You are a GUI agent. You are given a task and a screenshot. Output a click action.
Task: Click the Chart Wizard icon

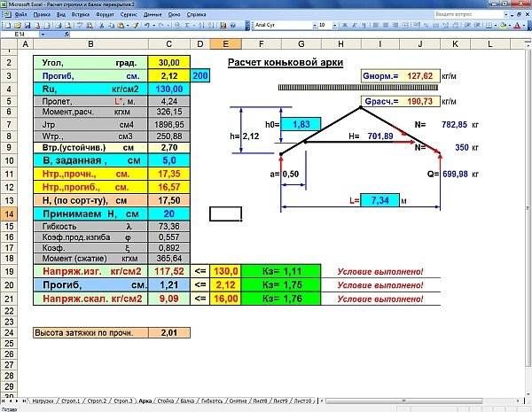[x=223, y=26]
